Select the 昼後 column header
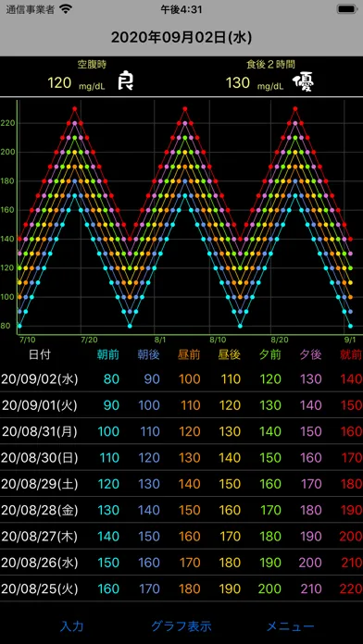 click(230, 355)
